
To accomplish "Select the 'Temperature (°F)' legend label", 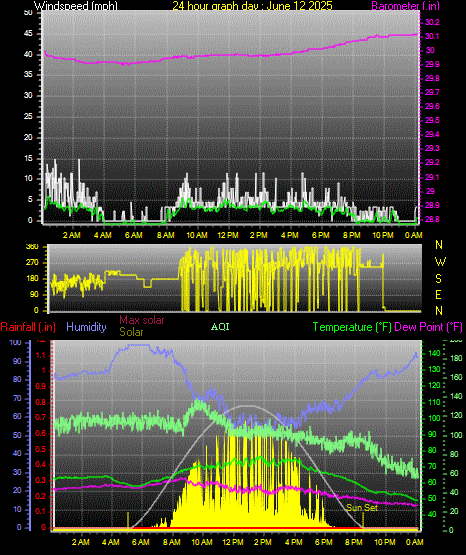I will [x=352, y=327].
